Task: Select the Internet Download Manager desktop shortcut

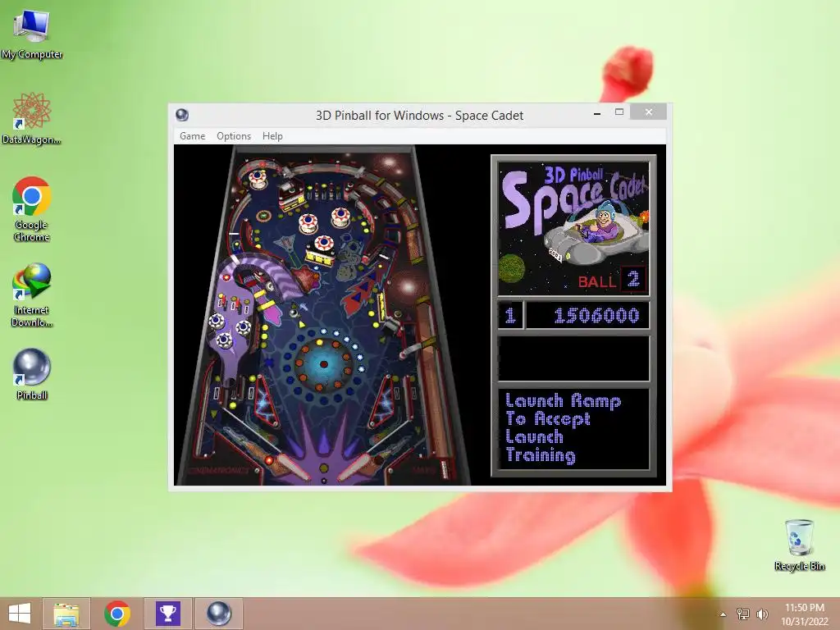Action: pyautogui.click(x=32, y=294)
